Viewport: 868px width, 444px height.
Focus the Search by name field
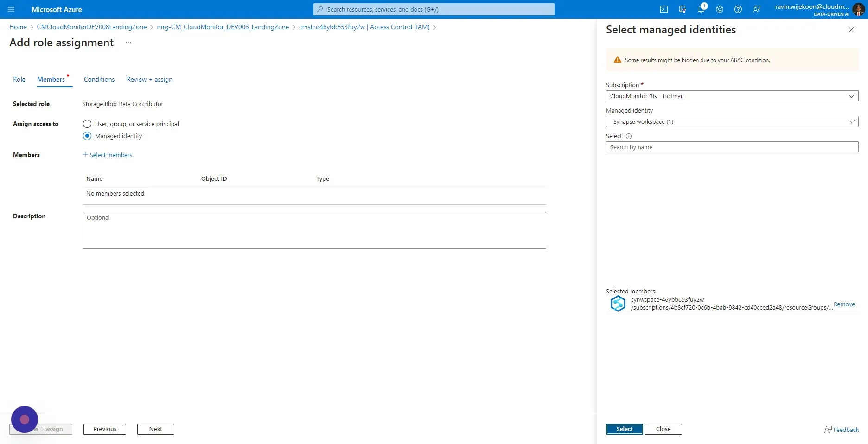tap(732, 147)
